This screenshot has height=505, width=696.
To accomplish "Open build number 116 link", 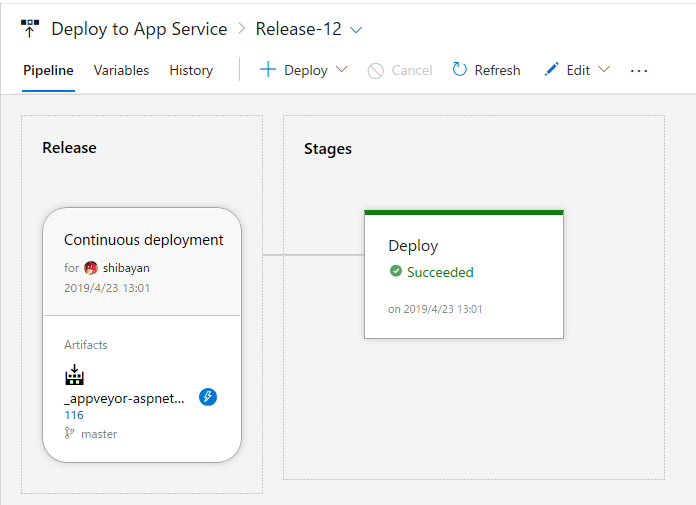I will [x=74, y=415].
